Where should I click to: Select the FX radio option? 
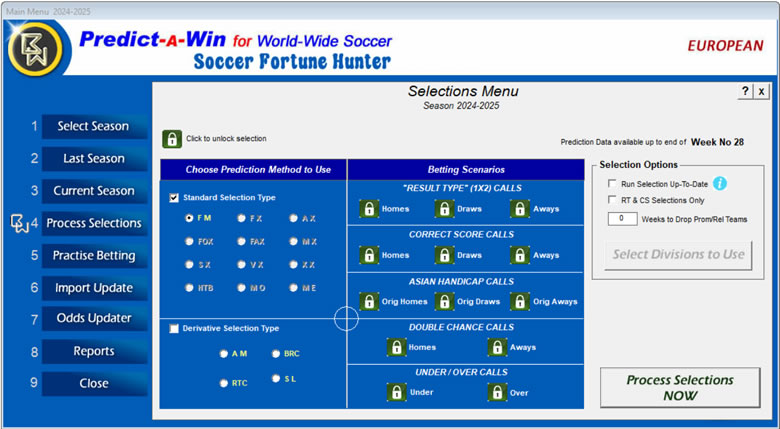click(241, 218)
